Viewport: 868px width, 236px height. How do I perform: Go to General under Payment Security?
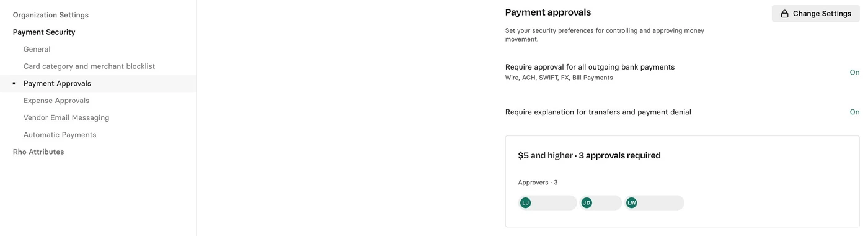(37, 49)
